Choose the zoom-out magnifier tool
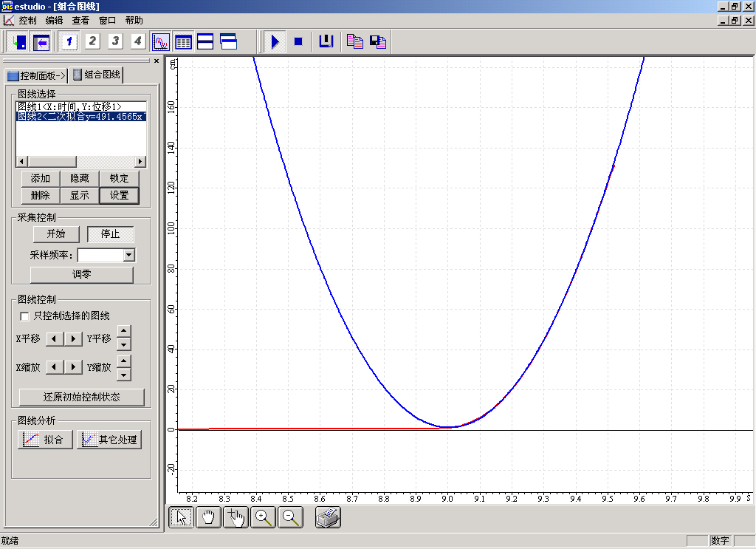Viewport: 756px width, 549px height. click(292, 517)
